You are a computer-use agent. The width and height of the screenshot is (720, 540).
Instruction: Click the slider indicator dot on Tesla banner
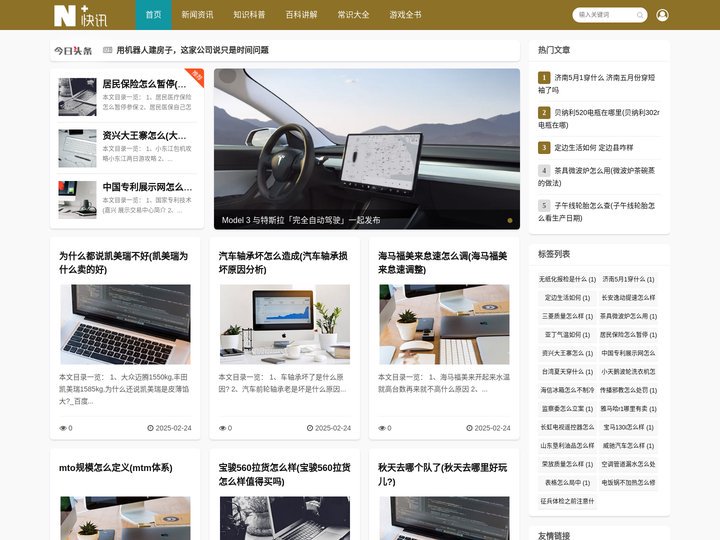510,220
